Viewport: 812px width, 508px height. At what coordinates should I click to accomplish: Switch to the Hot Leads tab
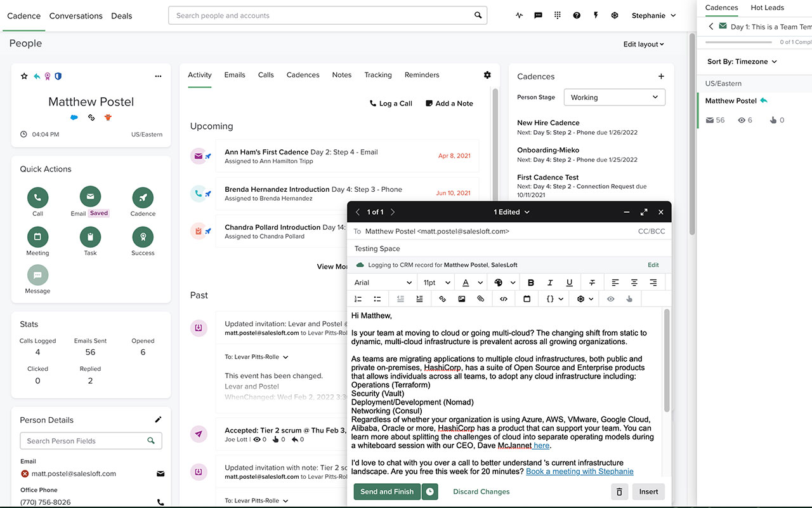pos(768,8)
